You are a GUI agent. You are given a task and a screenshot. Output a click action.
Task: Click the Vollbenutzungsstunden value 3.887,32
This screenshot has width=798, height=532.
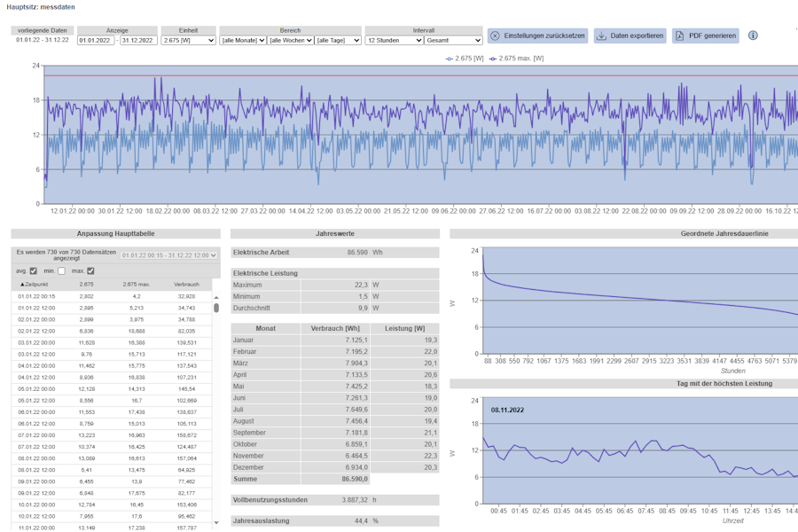355,500
